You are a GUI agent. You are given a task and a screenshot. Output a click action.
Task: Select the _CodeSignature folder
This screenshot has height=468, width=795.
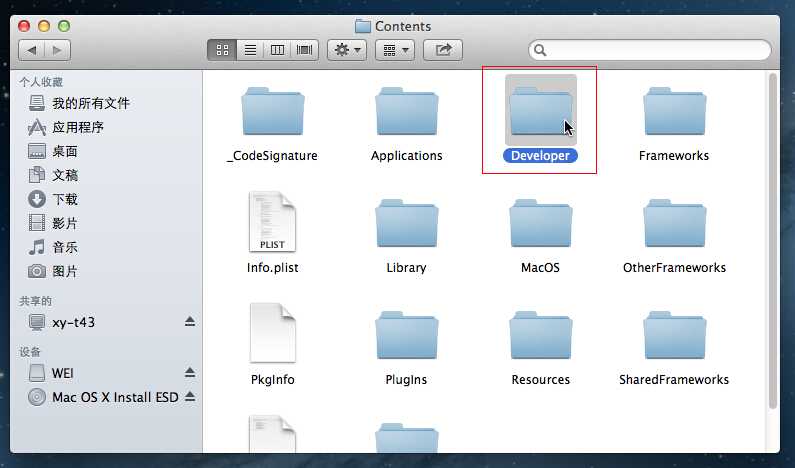[273, 111]
